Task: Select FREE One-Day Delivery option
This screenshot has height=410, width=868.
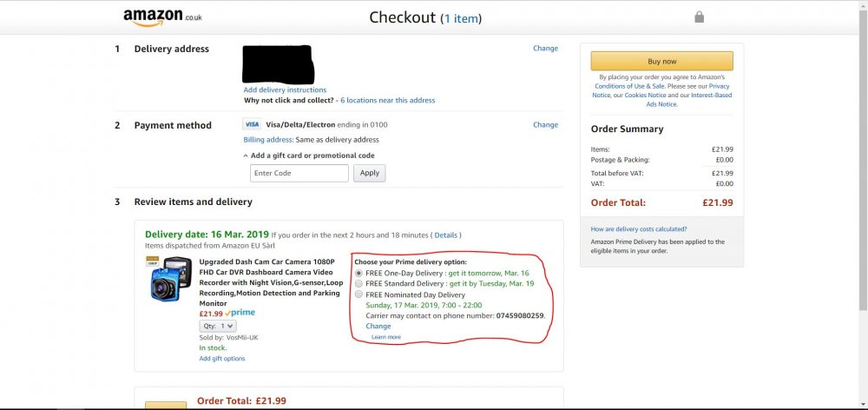Action: coord(358,273)
